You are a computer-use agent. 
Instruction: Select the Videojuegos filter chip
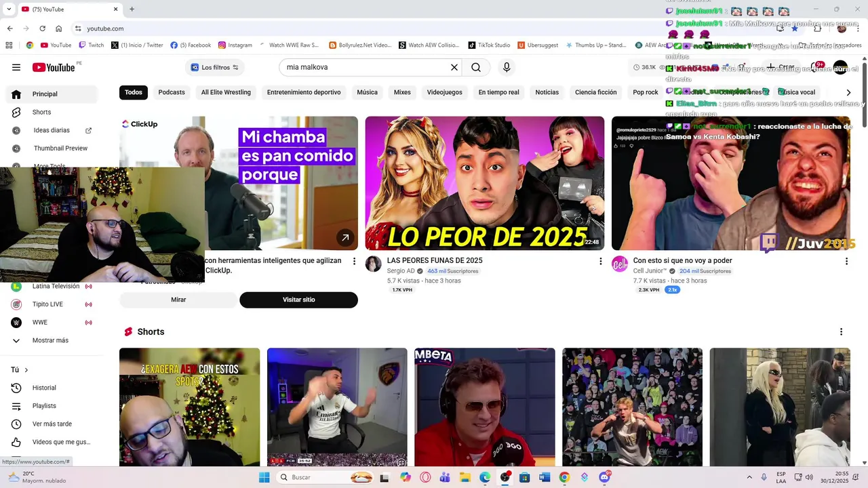pyautogui.click(x=444, y=92)
